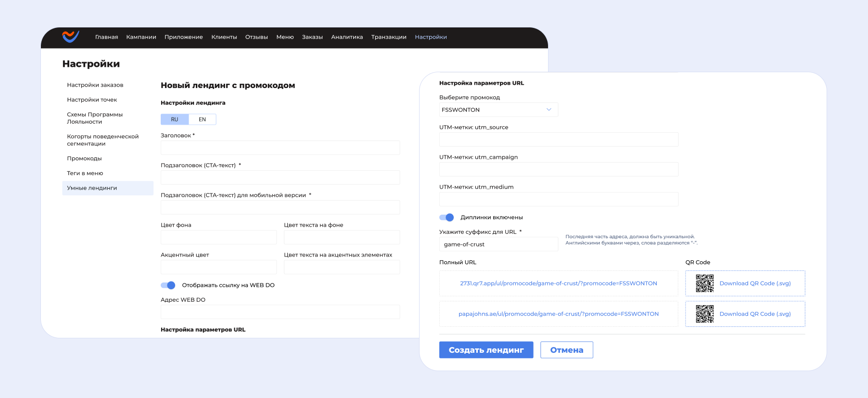868x398 pixels.
Task: Click the promo code dropdown chevron arrow
Action: pyautogui.click(x=549, y=110)
